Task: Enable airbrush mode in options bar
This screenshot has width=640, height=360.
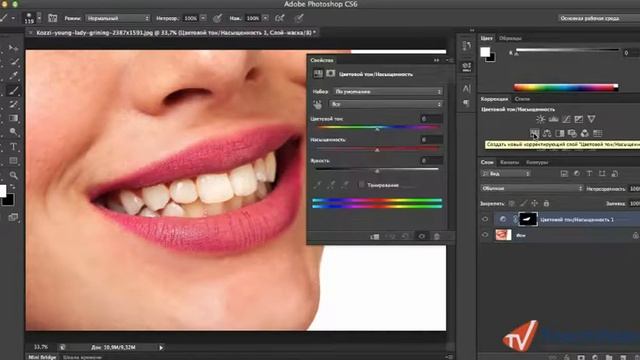Action: 280,18
